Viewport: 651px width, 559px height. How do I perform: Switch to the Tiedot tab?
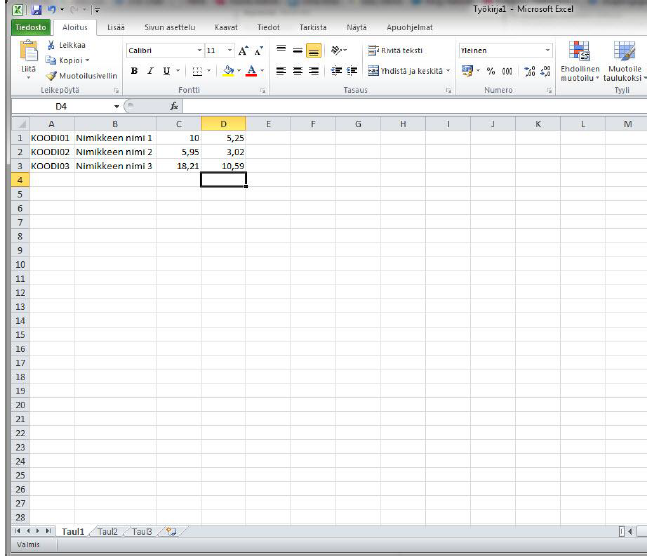(x=268, y=27)
